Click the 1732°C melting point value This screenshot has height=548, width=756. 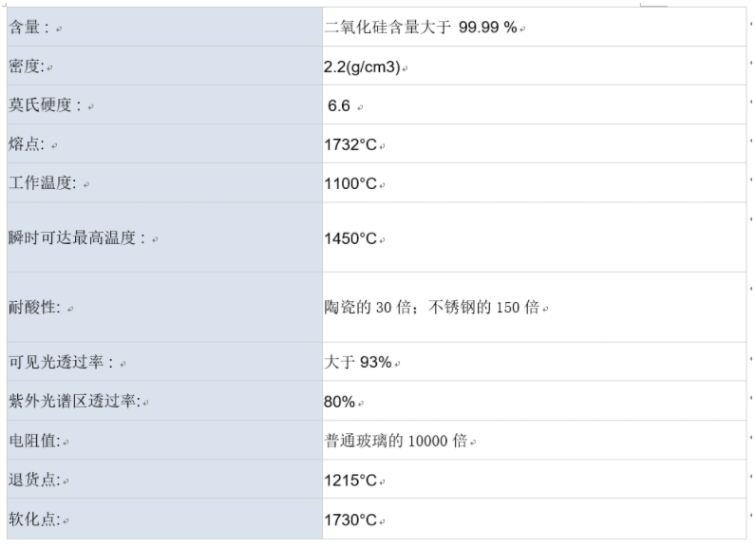[350, 144]
